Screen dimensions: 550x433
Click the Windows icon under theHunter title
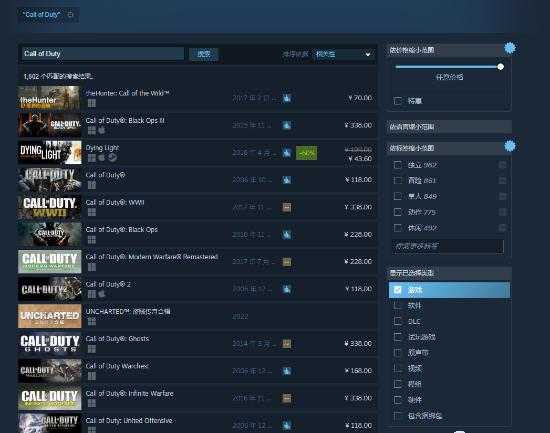click(92, 103)
